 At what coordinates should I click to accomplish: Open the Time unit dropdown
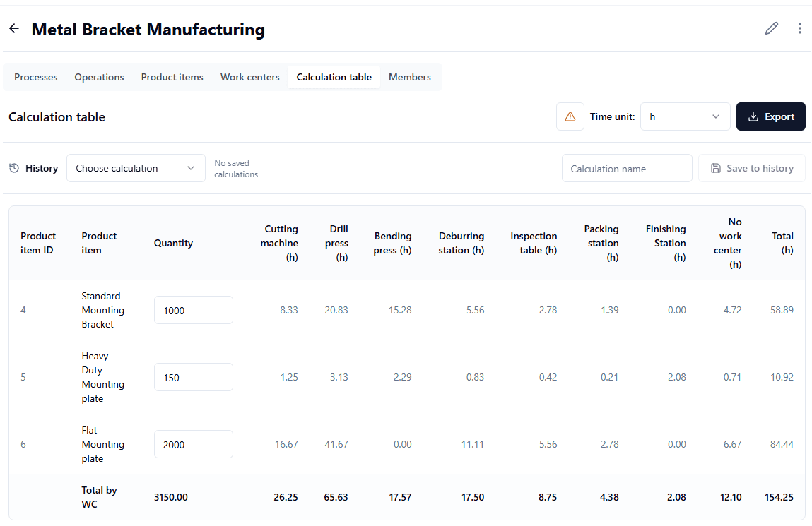[684, 116]
